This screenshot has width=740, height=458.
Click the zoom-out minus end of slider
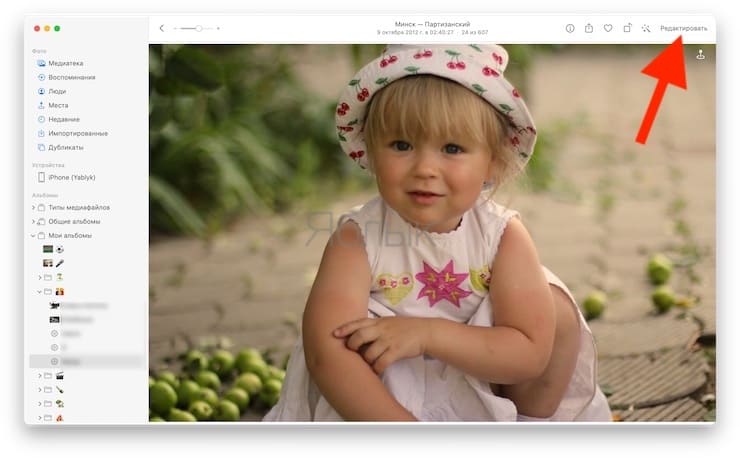coord(175,28)
